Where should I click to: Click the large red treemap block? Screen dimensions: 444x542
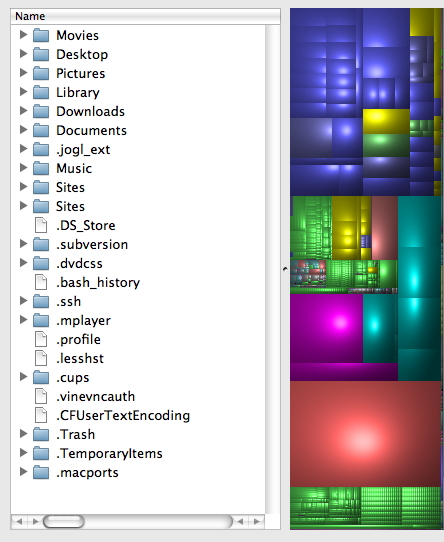pos(366,434)
